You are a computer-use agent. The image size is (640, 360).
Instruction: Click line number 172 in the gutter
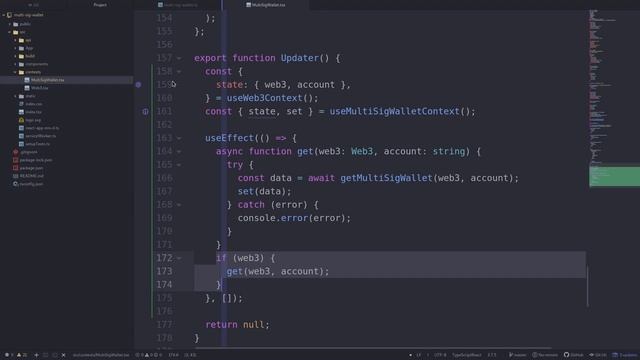point(164,258)
